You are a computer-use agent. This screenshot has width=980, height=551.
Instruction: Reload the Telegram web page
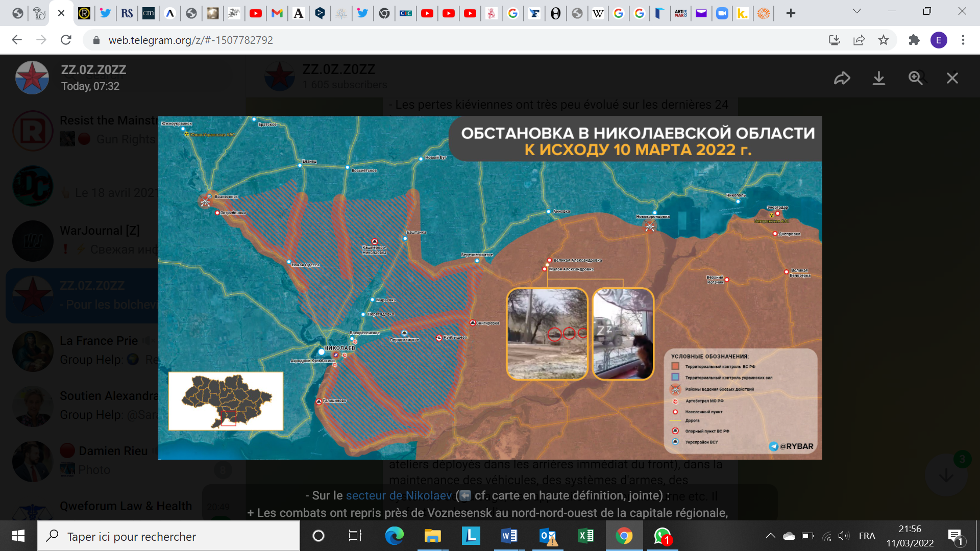[66, 40]
